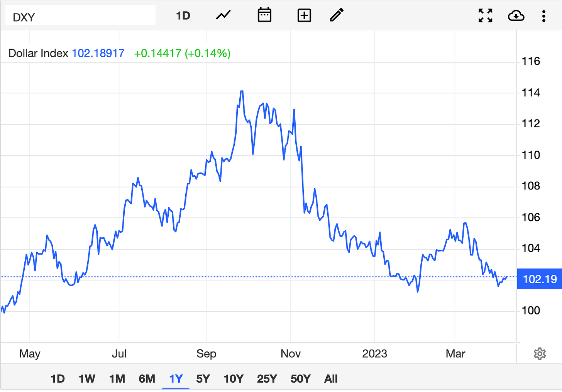The image size is (562, 392).
Task: Click the blue 102.19 price label
Action: pyautogui.click(x=539, y=279)
